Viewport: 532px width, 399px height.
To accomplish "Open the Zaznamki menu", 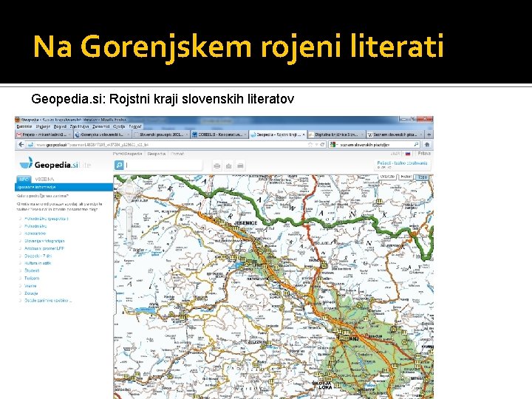I will (x=100, y=126).
